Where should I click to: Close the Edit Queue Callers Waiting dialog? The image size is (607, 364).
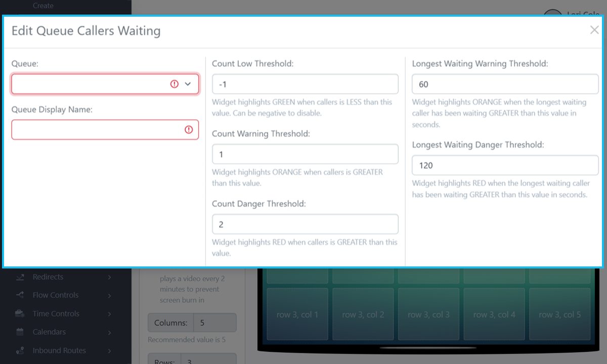594,30
